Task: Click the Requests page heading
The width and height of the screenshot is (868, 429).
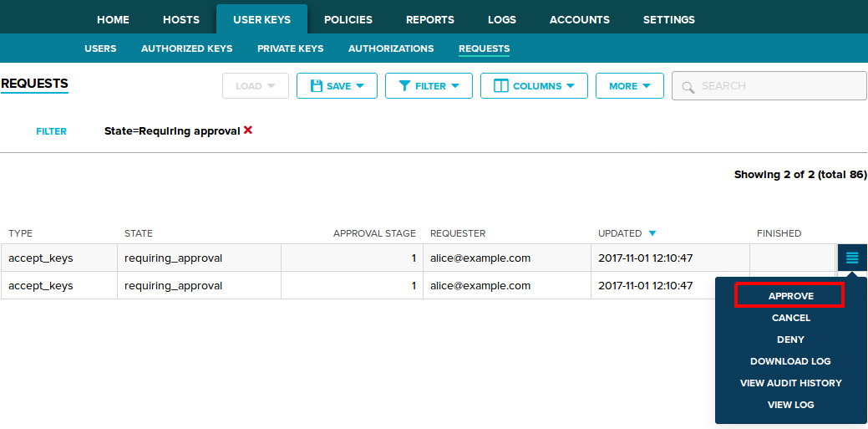Action: tap(34, 84)
